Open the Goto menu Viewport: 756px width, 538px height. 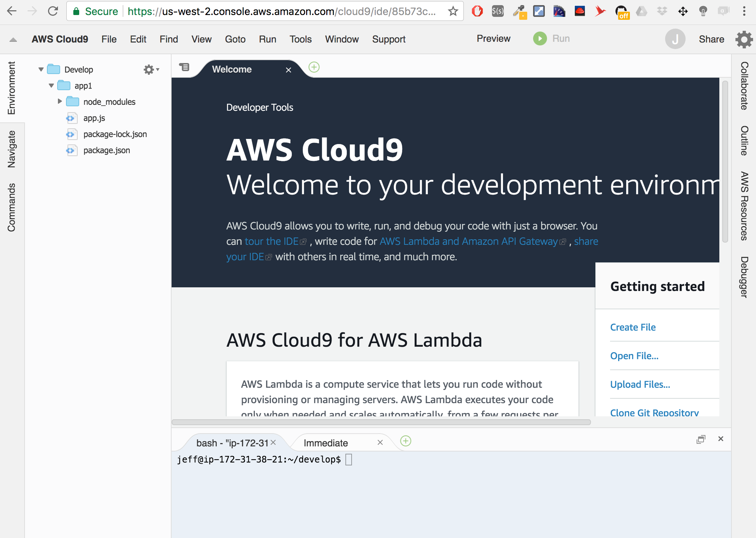tap(235, 39)
